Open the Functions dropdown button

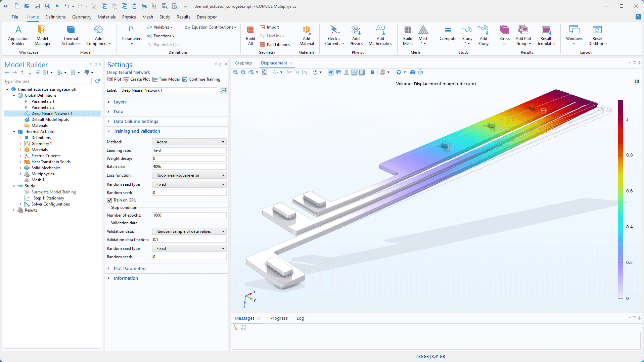click(161, 36)
